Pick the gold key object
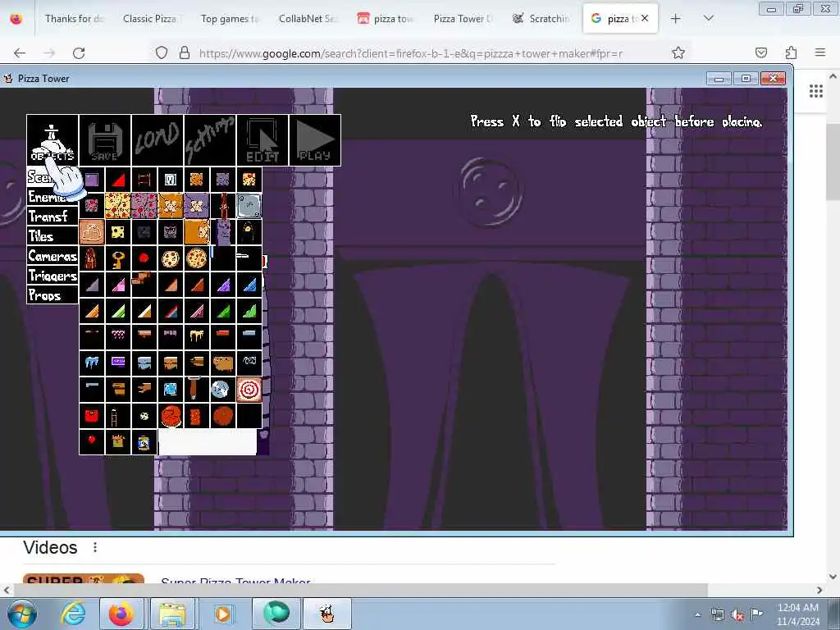 point(118,258)
